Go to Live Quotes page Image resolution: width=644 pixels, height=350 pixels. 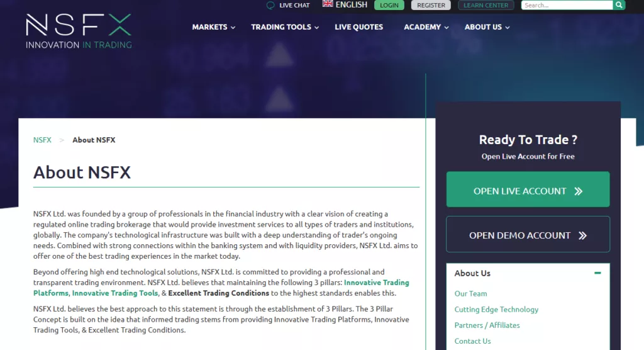[x=358, y=27]
